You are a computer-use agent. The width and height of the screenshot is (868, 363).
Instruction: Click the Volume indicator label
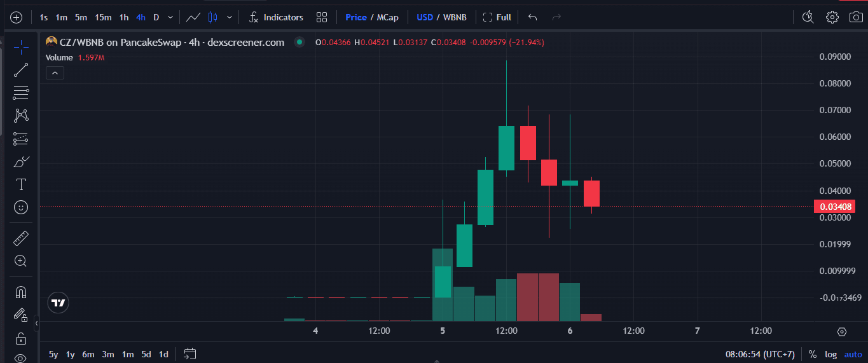tap(59, 58)
